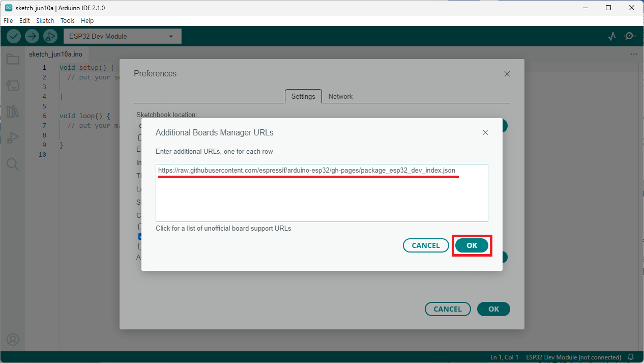Click the 'Sketchbook location:' label
Screen dimensions: 644x363
coord(166,115)
